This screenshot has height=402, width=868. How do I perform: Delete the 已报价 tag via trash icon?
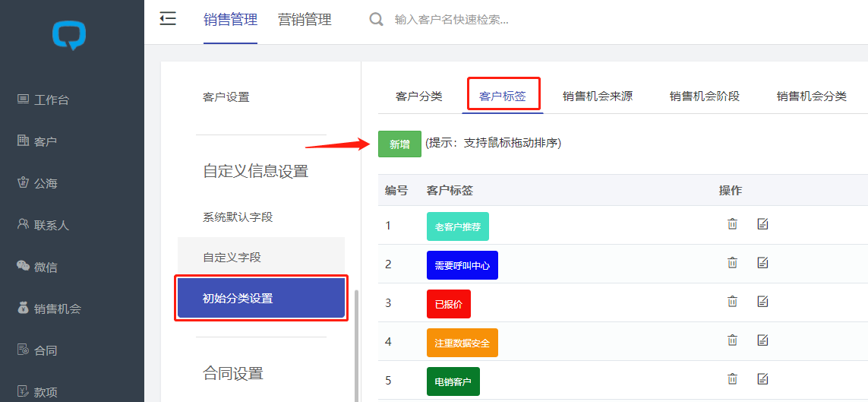pos(732,301)
